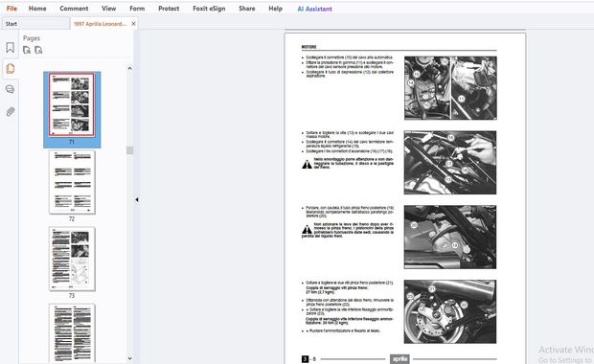Open the Form ribbon tab
This screenshot has height=364, width=594.
point(137,9)
